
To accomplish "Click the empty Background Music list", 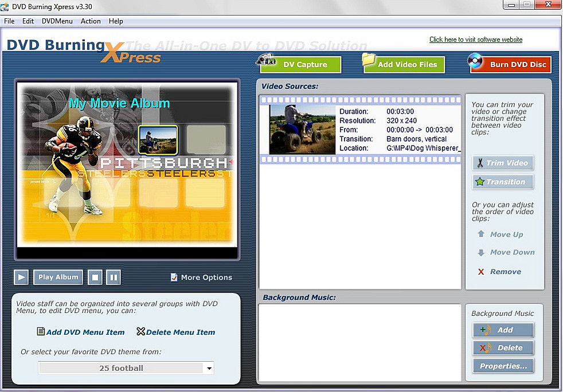I will click(x=360, y=343).
